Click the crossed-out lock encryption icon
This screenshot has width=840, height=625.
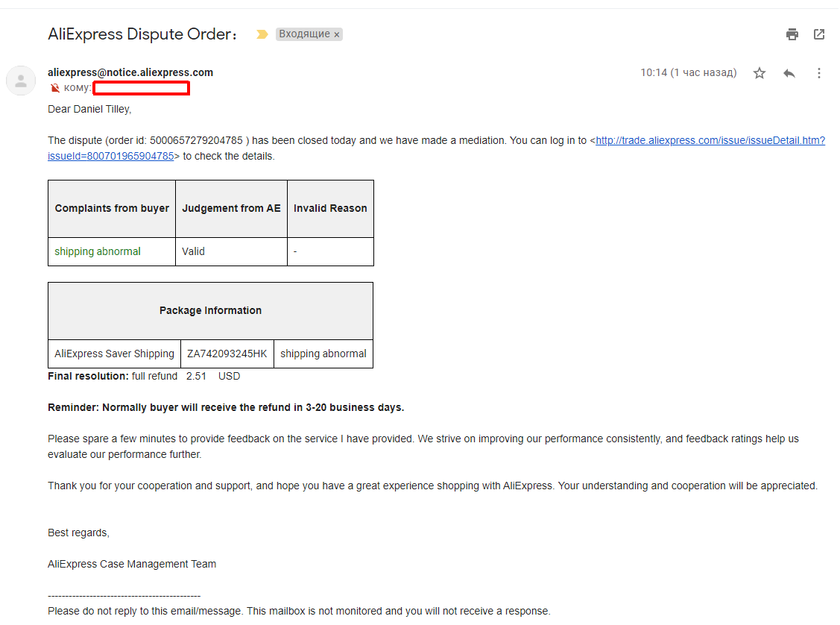[54, 88]
